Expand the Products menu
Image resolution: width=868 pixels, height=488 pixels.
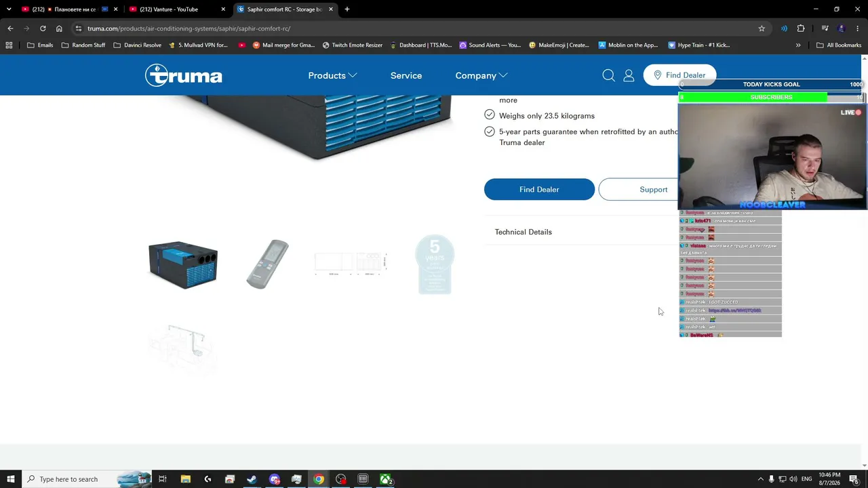click(x=332, y=75)
